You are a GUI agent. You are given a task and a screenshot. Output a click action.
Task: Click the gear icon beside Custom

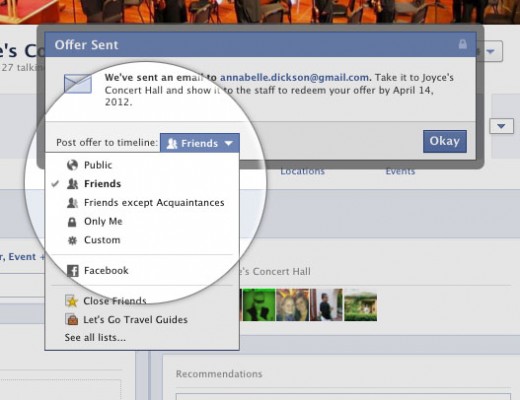(x=72, y=240)
